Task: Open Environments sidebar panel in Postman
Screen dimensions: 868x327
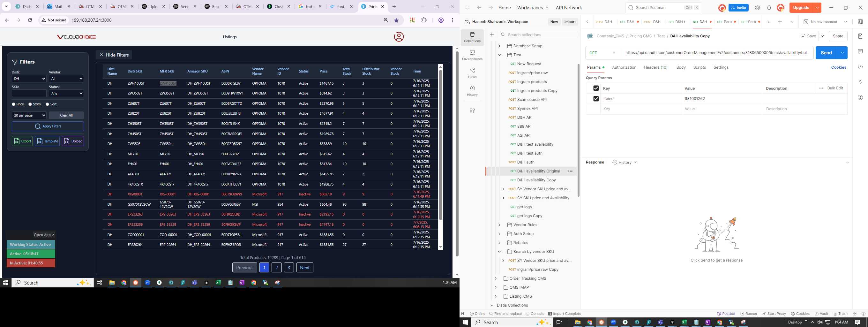Action: pyautogui.click(x=472, y=55)
